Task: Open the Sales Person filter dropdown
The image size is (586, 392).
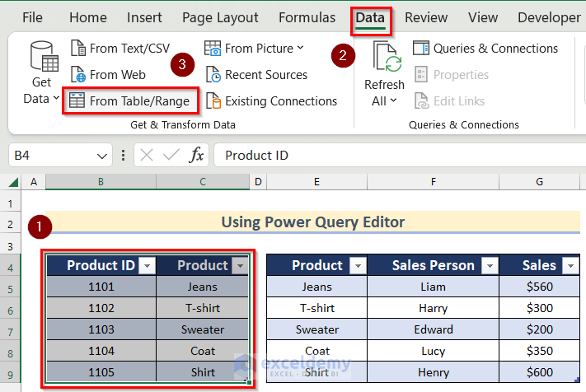Action: (489, 265)
